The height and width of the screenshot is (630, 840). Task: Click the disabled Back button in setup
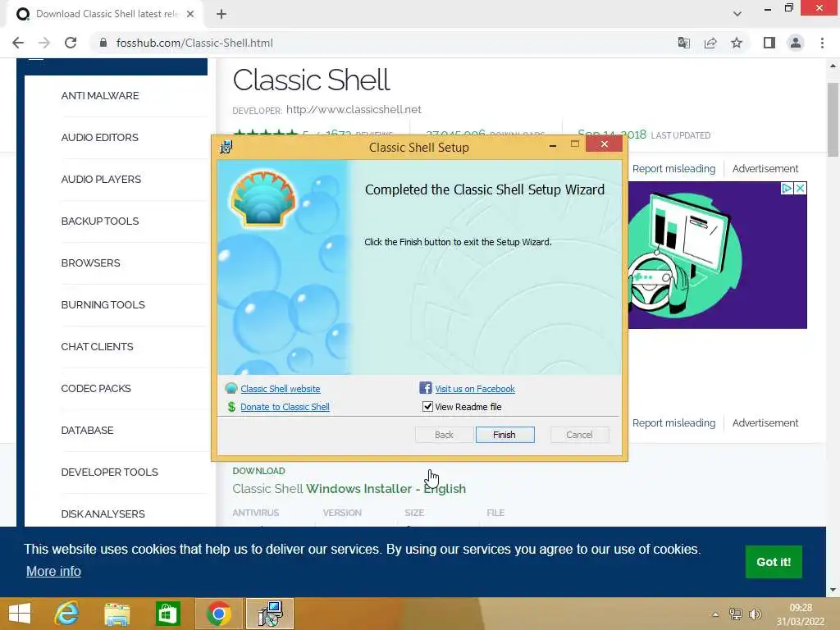(x=444, y=435)
